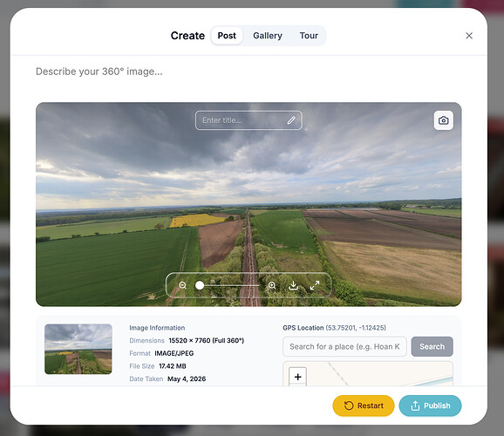Click the download image icon
The height and width of the screenshot is (436, 504).
point(293,285)
